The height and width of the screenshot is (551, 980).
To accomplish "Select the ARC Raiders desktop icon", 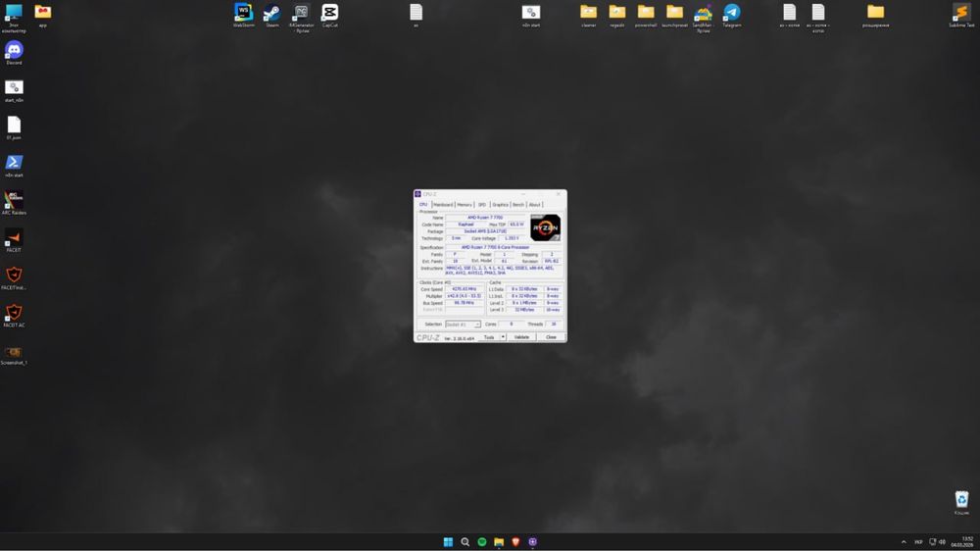I will tap(14, 203).
